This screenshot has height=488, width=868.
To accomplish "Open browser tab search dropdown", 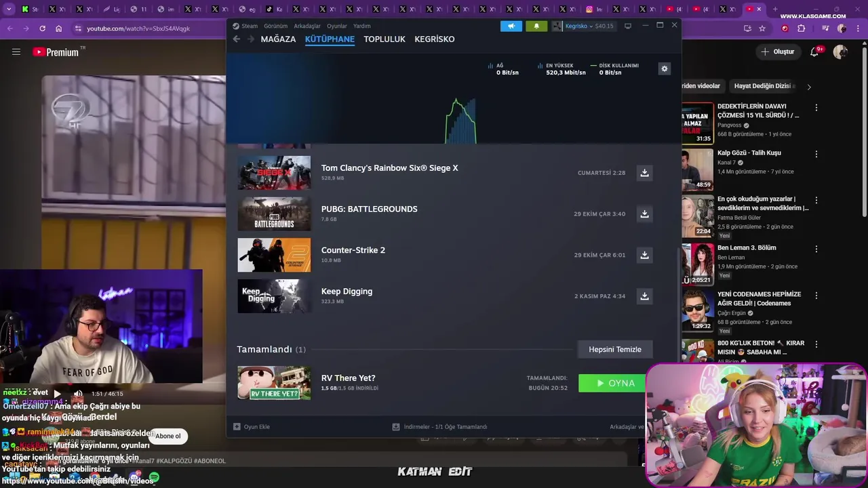I will (x=9, y=9).
